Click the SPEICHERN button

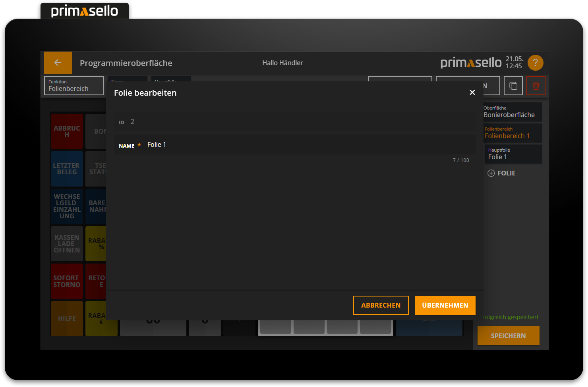point(508,336)
